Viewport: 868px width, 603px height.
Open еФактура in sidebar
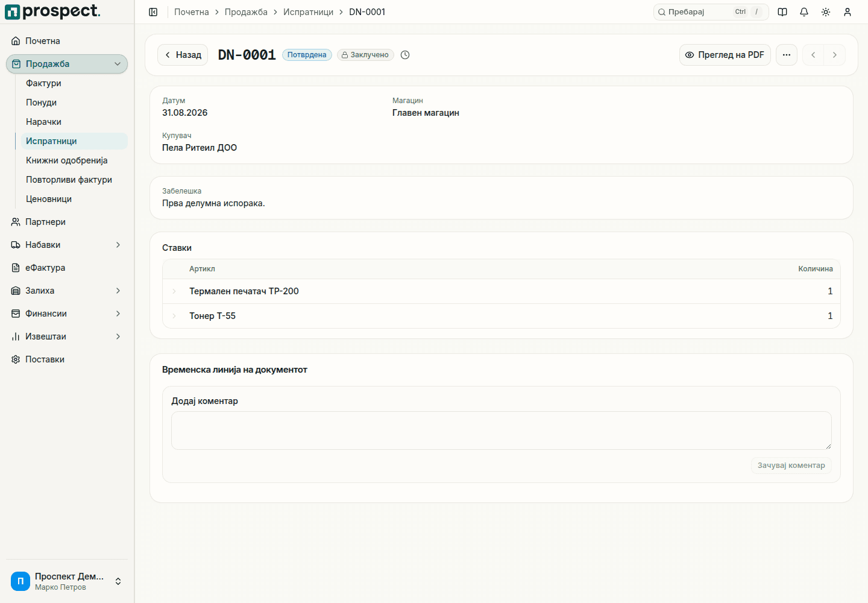tap(67, 268)
